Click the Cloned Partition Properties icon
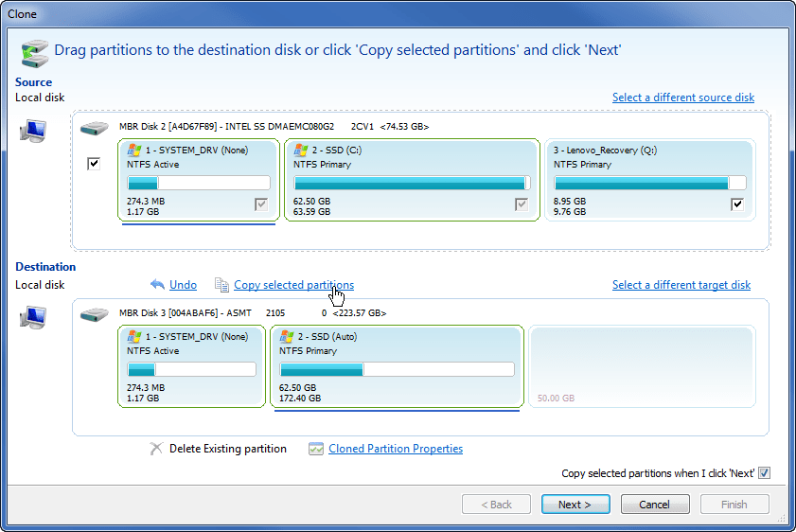Screen dimensions: 796x532 click(x=316, y=449)
